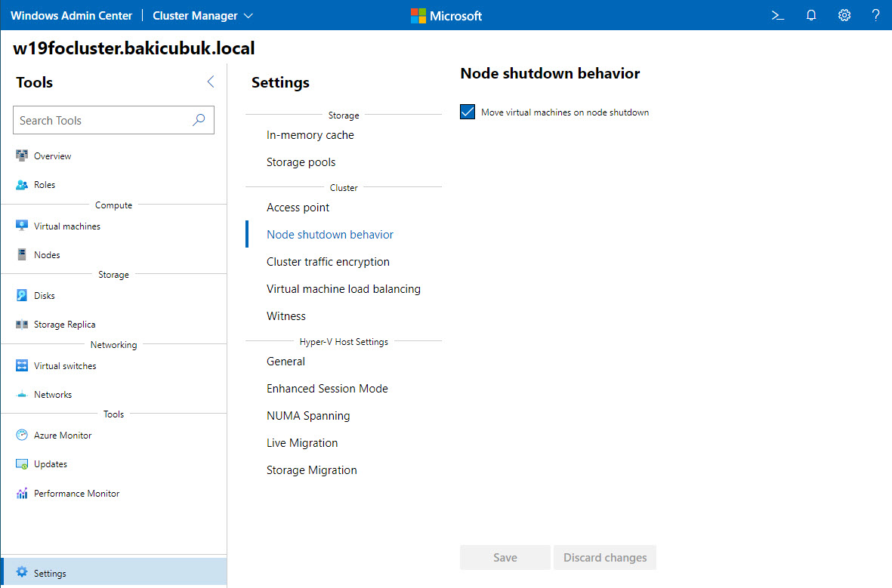Image resolution: width=892 pixels, height=588 pixels.
Task: Open Virtual machines tool label
Action: (x=67, y=226)
